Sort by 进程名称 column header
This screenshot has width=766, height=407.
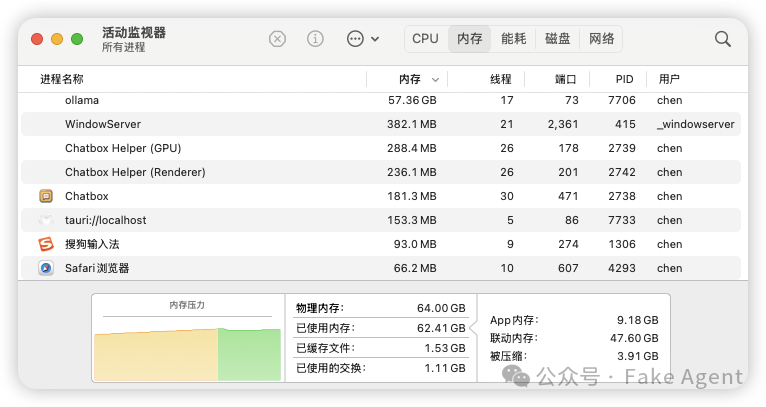[x=62, y=79]
